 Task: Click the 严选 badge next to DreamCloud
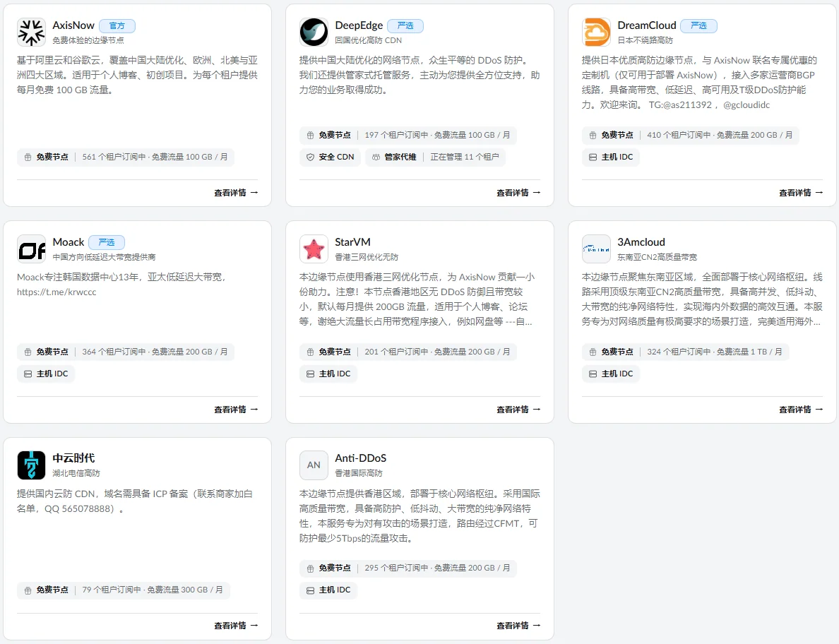pos(698,25)
